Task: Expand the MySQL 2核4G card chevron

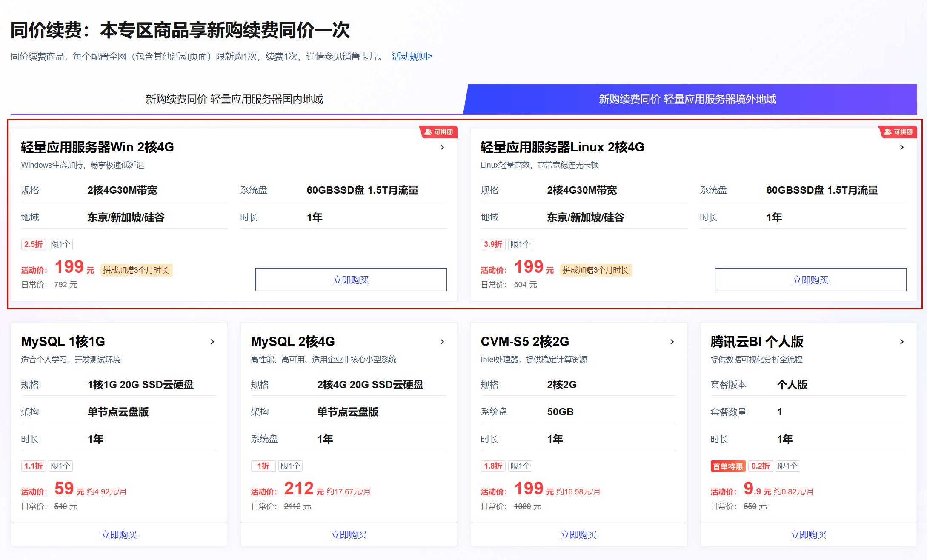Action: (442, 342)
